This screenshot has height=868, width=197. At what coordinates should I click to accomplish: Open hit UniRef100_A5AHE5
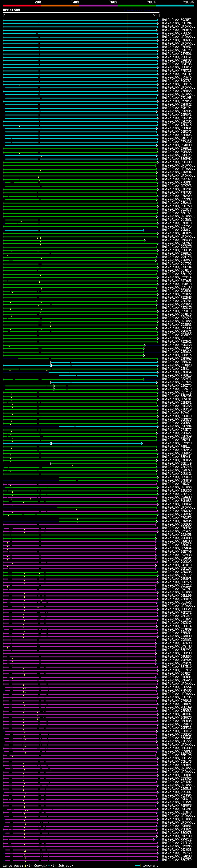pyautogui.click(x=177, y=30)
